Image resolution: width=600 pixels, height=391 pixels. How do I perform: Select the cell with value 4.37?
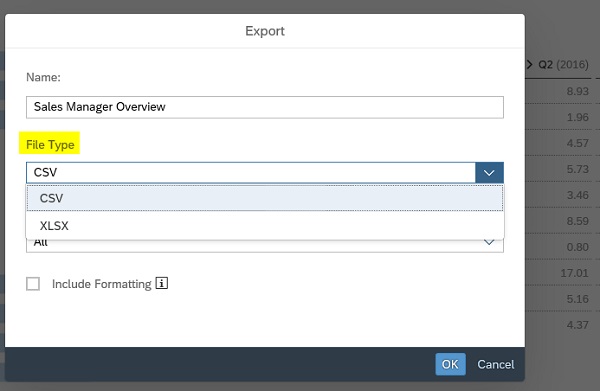pyautogui.click(x=577, y=325)
